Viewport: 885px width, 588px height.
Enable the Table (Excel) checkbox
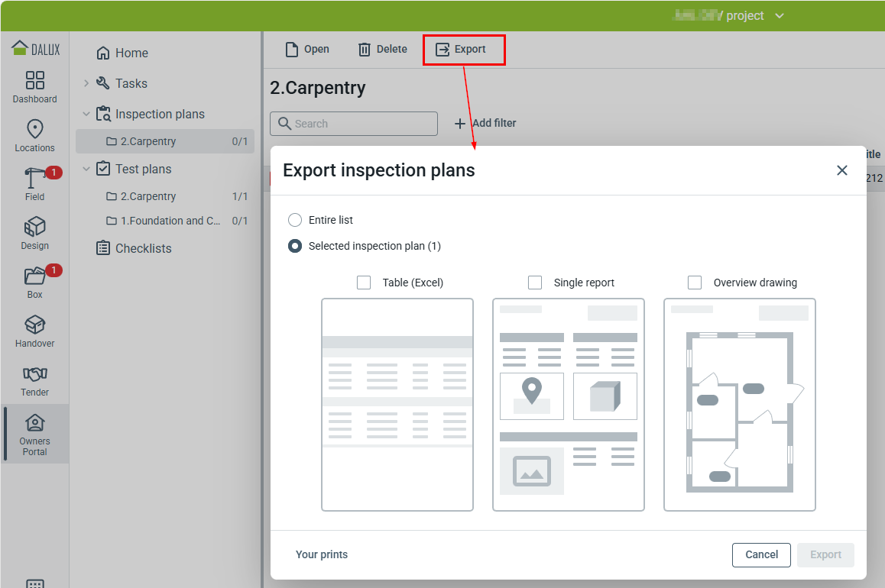click(x=364, y=283)
